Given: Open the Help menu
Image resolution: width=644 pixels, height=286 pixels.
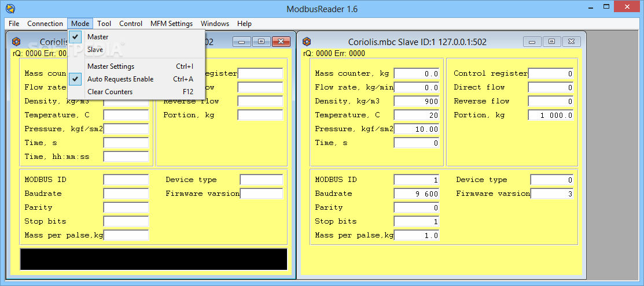Looking at the screenshot, I should coord(244,23).
